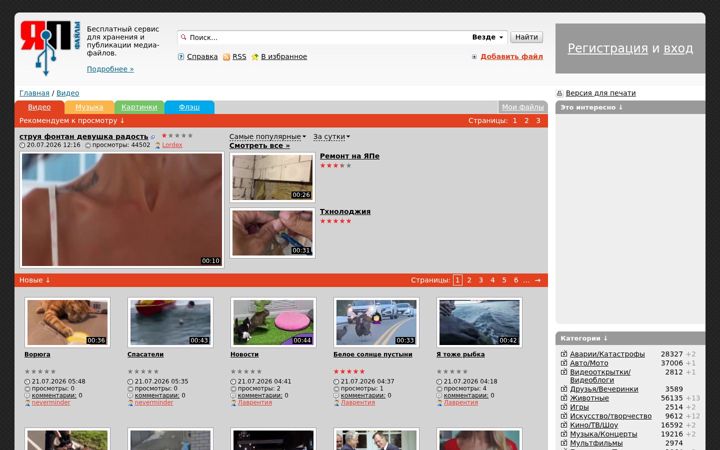Open the Я тоже рыбка title link

pos(461,354)
